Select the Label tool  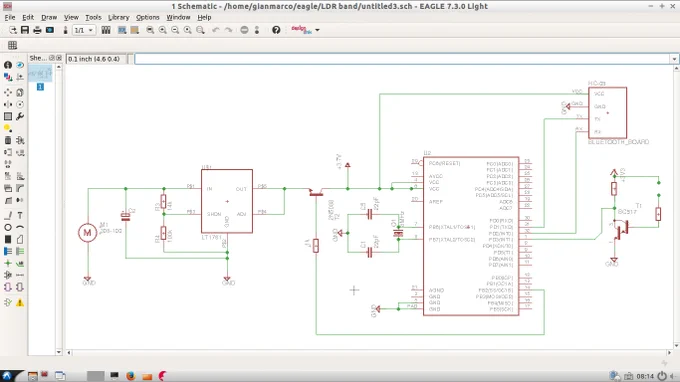pyautogui.click(x=20, y=263)
